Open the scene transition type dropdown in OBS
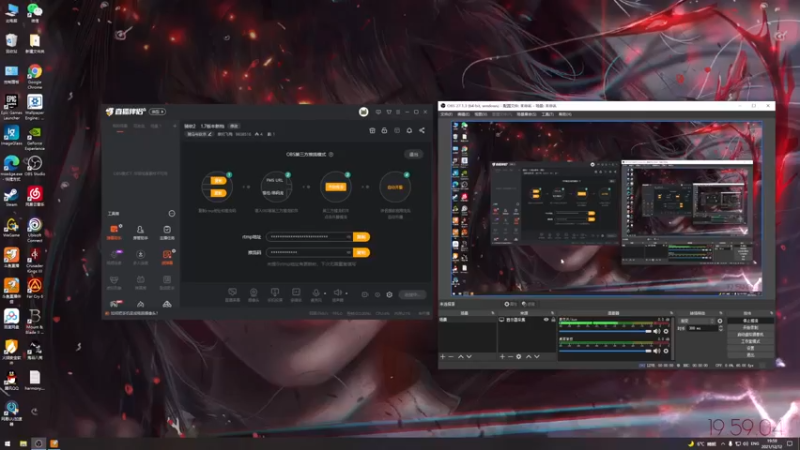Screen dimensions: 800x450 [697, 321]
